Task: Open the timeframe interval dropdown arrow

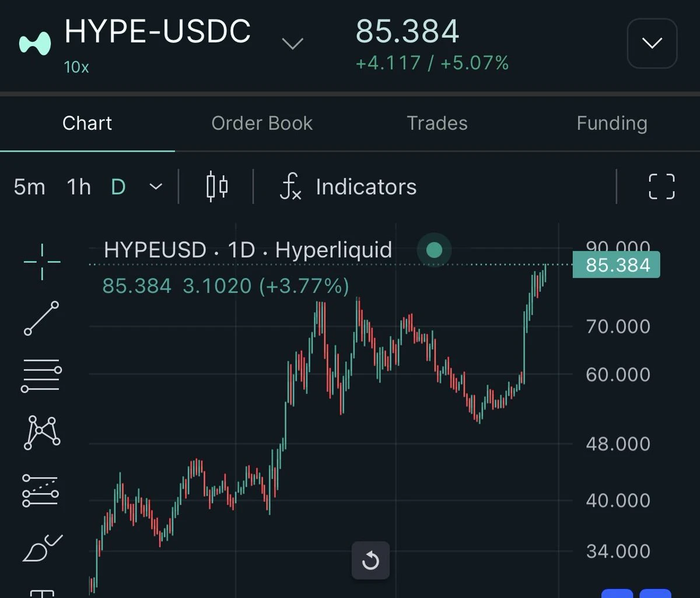Action: tap(156, 187)
